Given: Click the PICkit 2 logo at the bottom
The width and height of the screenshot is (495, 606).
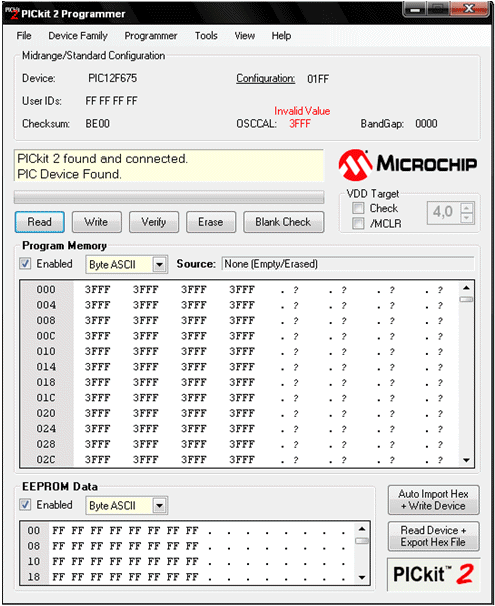Looking at the screenshot, I should pos(433,574).
